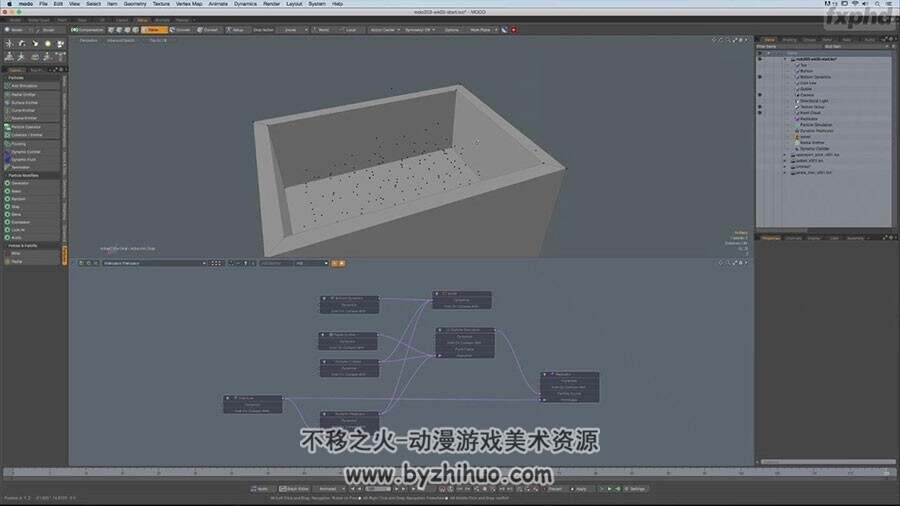The width and height of the screenshot is (900, 506).
Task: Select the second icon in the toolbox's second row
Action: click(22, 56)
